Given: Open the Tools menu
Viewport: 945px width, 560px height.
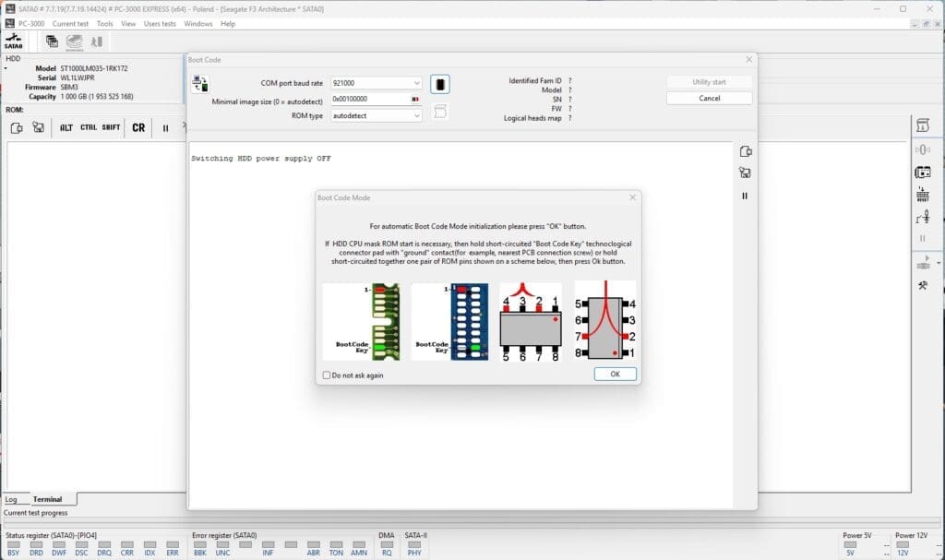Looking at the screenshot, I should click(105, 23).
